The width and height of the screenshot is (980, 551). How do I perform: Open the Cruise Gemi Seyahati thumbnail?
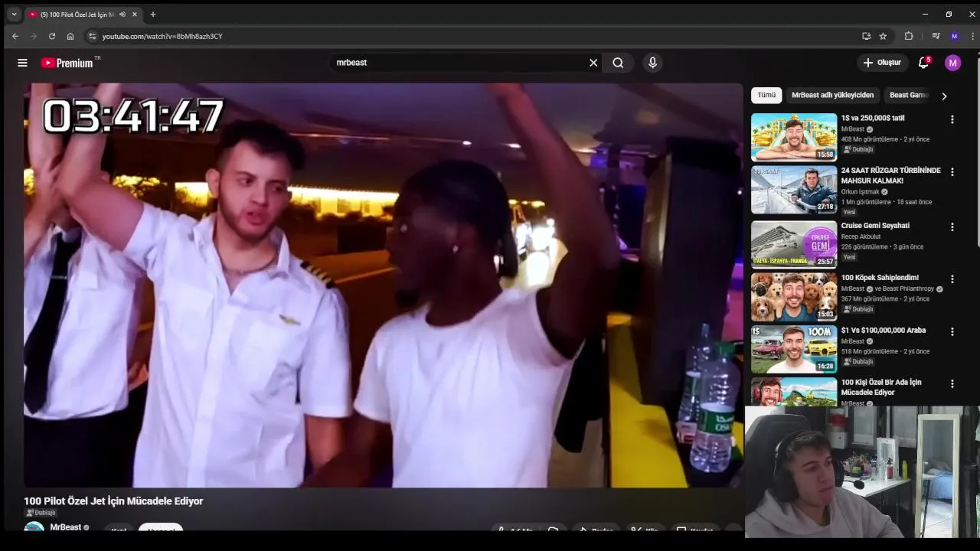click(x=794, y=243)
